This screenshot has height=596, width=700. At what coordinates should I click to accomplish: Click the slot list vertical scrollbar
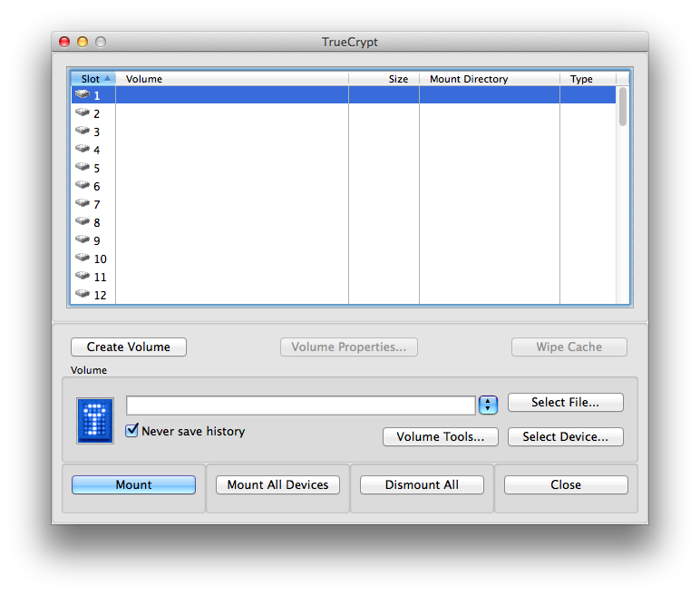point(623,106)
